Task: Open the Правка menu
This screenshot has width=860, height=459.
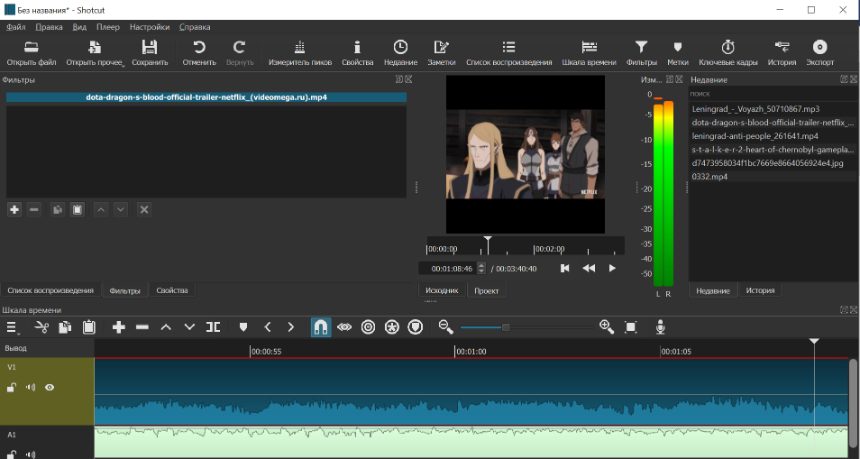Action: click(x=49, y=27)
